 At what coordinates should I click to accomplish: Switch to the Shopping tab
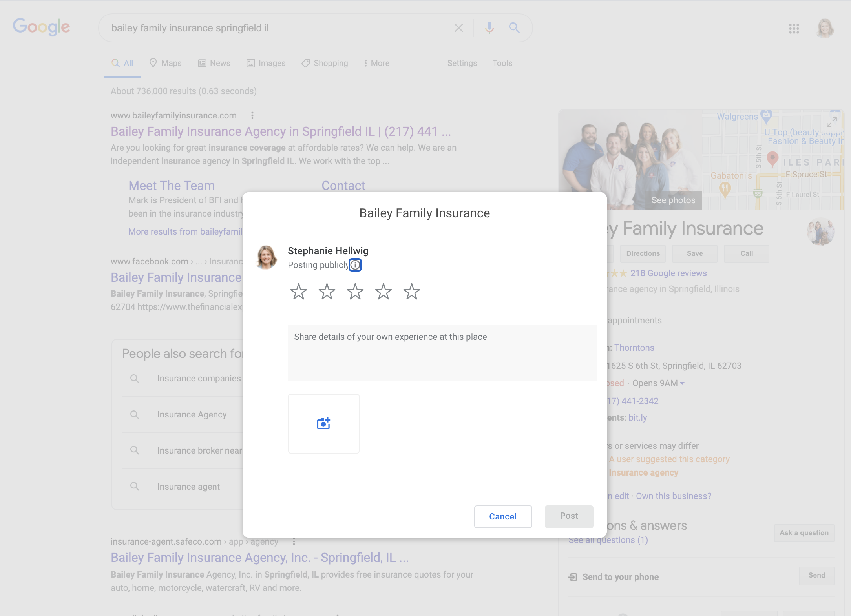(x=325, y=63)
